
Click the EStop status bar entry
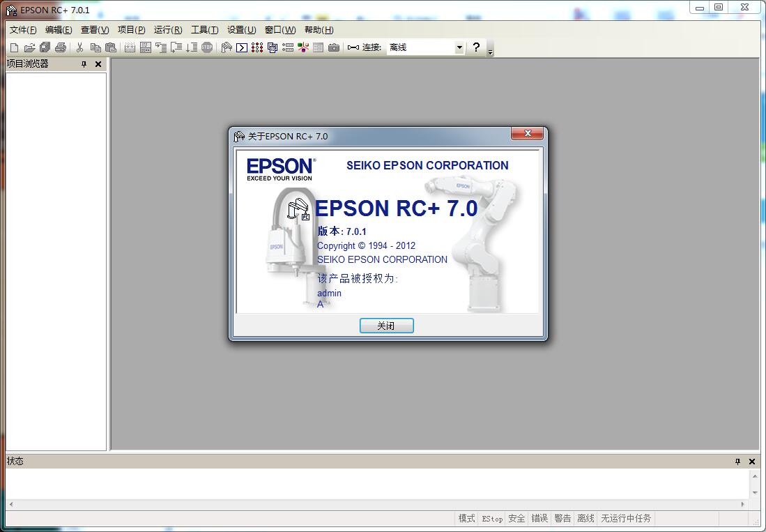tap(492, 518)
